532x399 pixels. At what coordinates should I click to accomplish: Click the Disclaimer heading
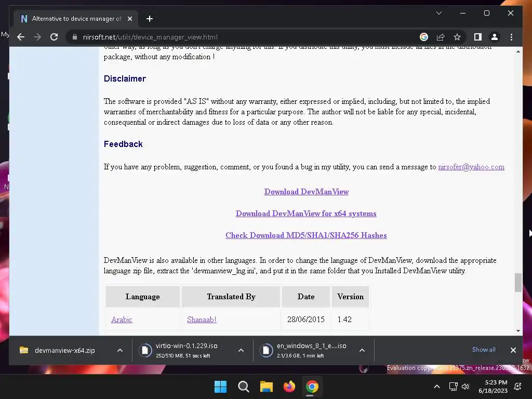125,79
